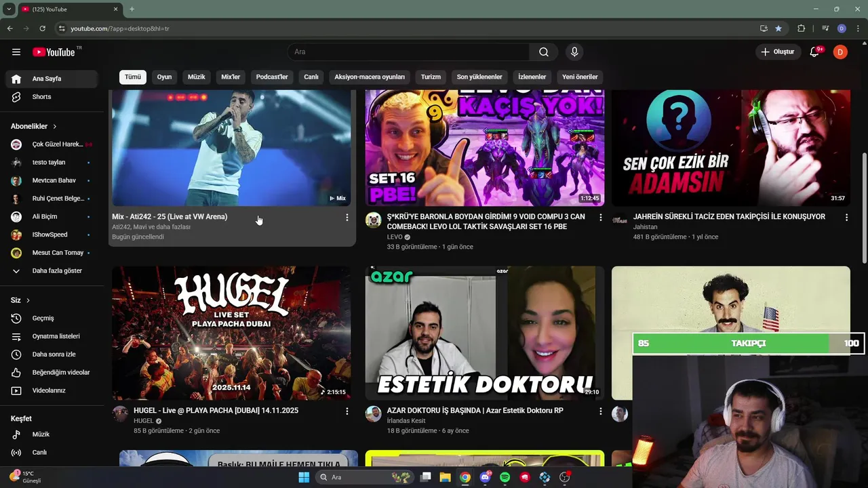Click the address bar URL
868x488 pixels.
pos(120,28)
